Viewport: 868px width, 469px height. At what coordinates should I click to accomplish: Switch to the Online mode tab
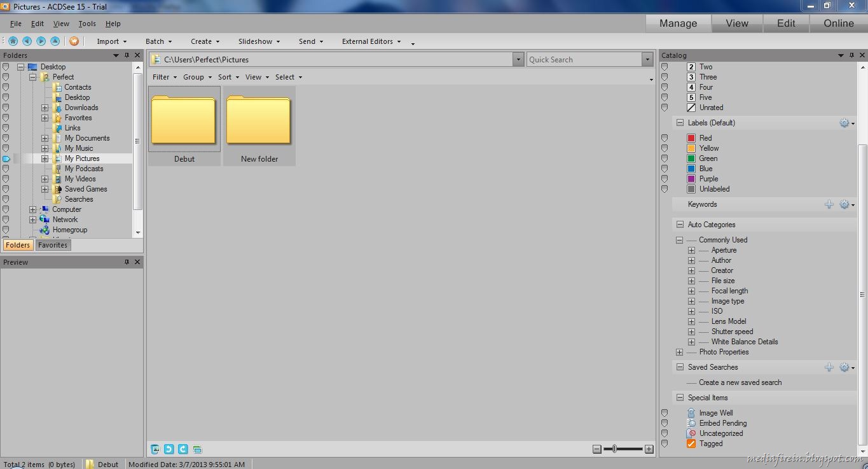[x=839, y=24]
